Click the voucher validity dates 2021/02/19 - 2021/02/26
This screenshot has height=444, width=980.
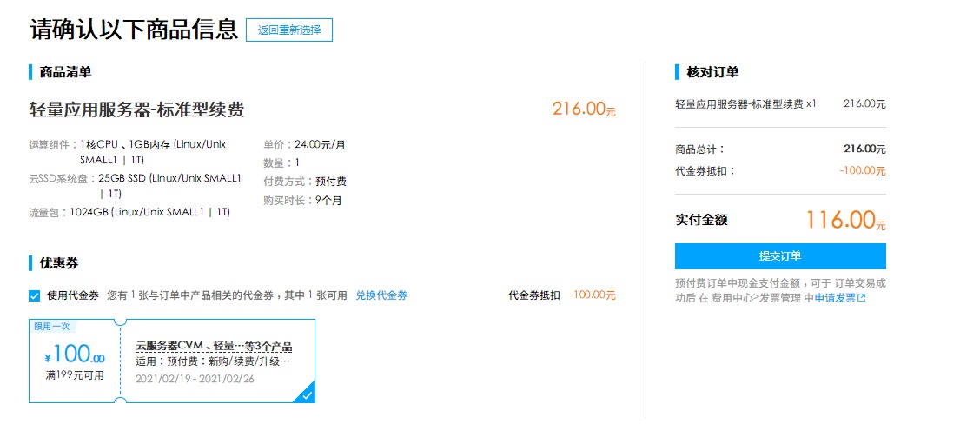(195, 379)
